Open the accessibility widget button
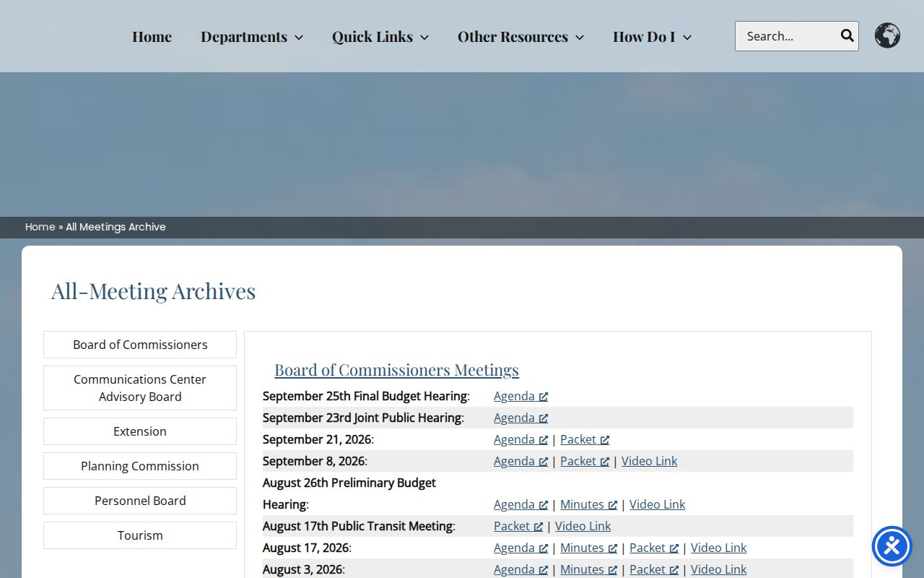The image size is (924, 578). (892, 546)
